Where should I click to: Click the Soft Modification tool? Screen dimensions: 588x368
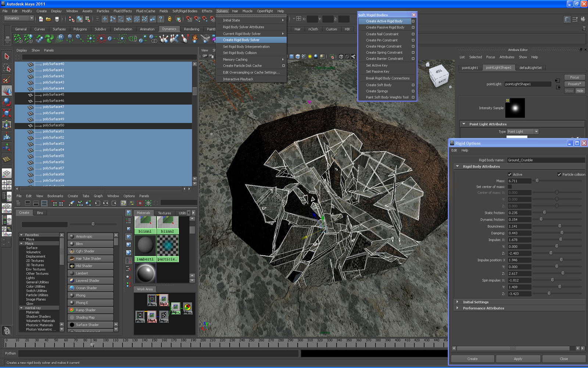click(x=7, y=136)
